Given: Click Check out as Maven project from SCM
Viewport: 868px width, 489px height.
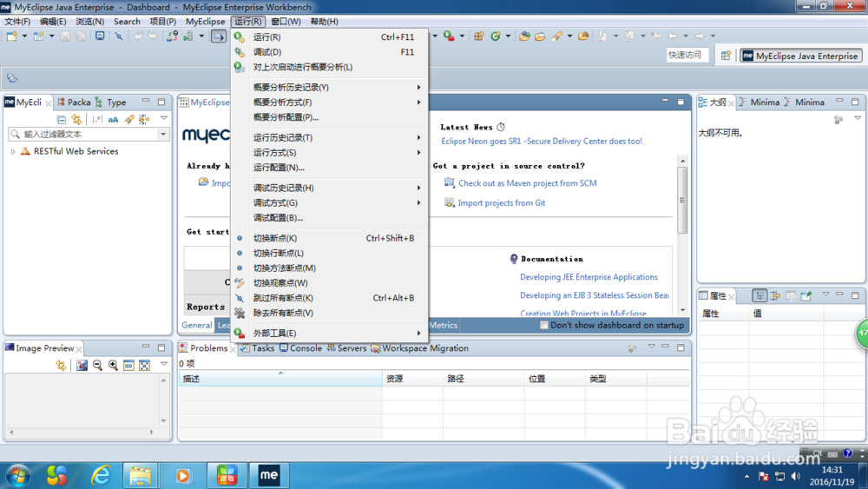Looking at the screenshot, I should click(527, 183).
